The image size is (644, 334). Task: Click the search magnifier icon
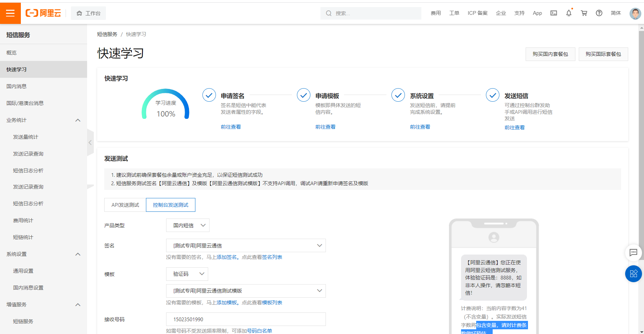(329, 13)
